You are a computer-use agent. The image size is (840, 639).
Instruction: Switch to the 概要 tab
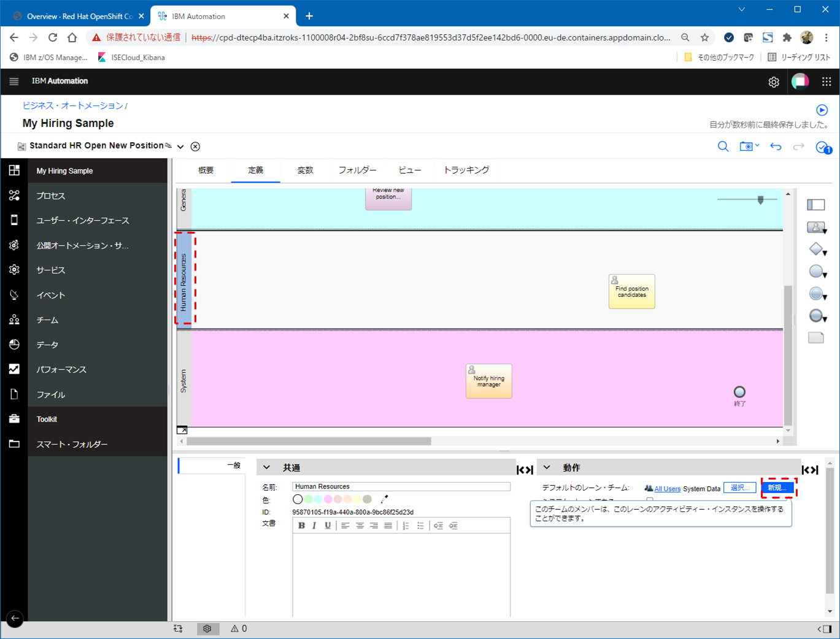(x=206, y=170)
